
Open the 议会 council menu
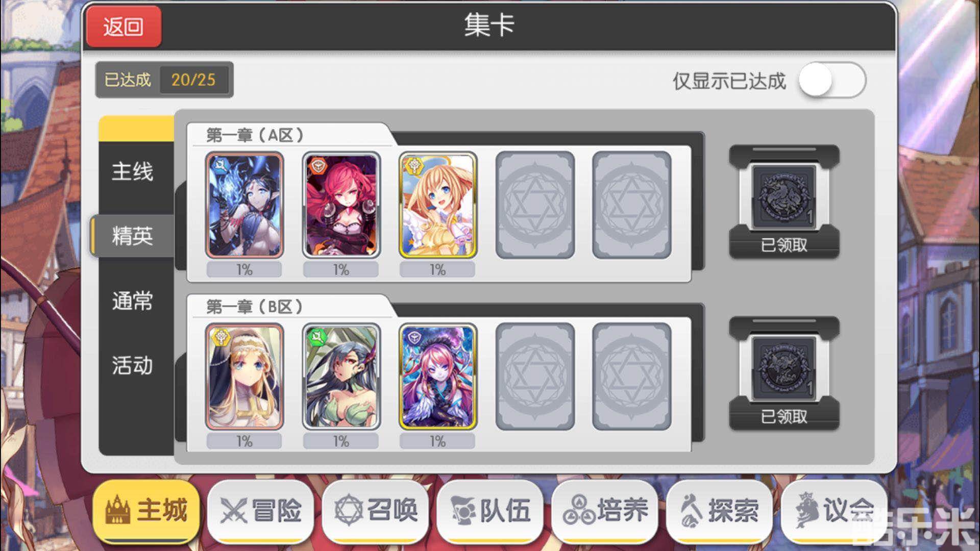click(x=834, y=510)
